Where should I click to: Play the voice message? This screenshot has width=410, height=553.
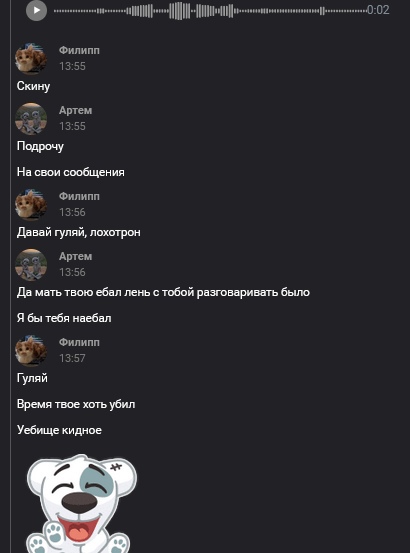(x=36, y=10)
